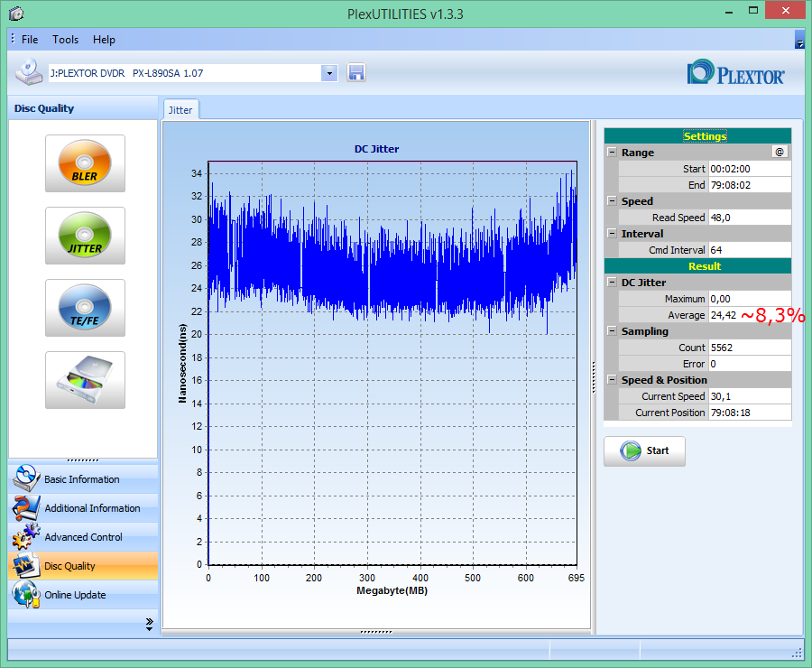Viewport: 812px width, 668px height.
Task: Switch to the Jitter tab
Action: point(180,110)
